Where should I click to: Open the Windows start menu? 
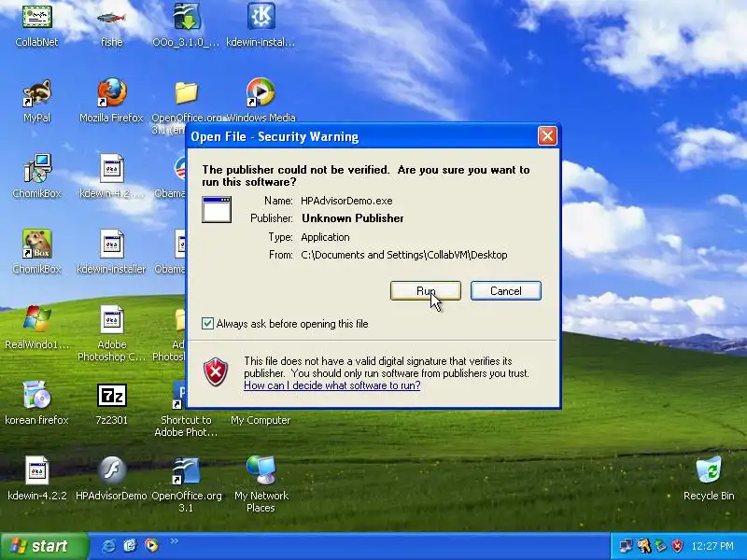[44, 546]
